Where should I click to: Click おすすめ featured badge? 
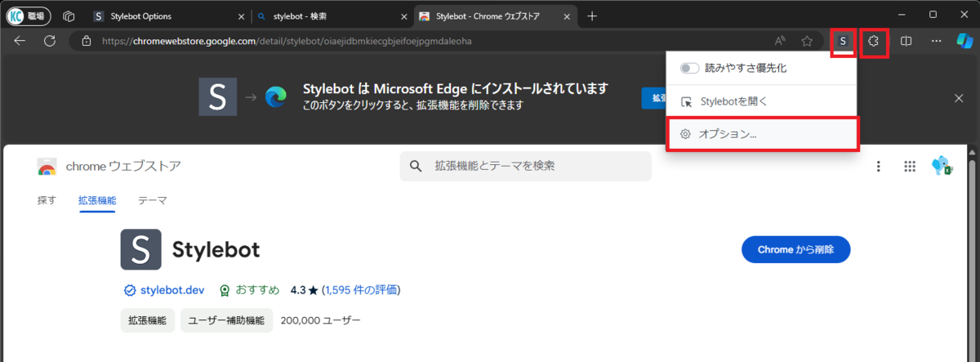[249, 289]
